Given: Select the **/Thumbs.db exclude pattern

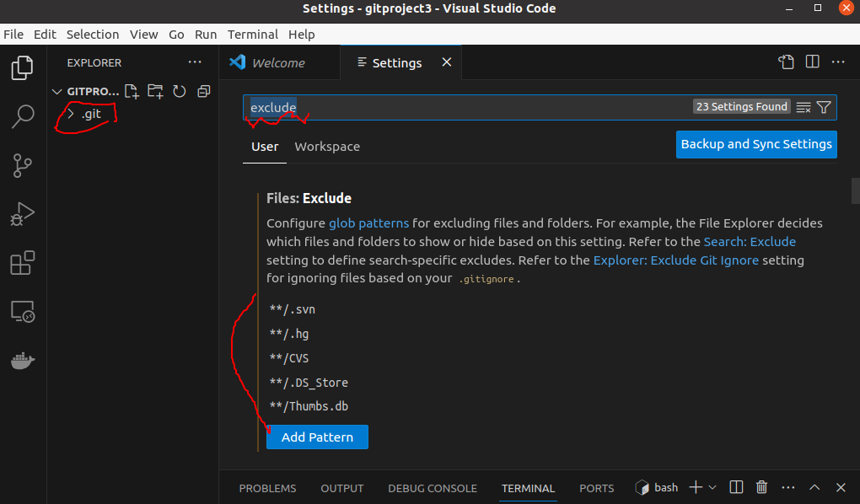Looking at the screenshot, I should pyautogui.click(x=309, y=406).
